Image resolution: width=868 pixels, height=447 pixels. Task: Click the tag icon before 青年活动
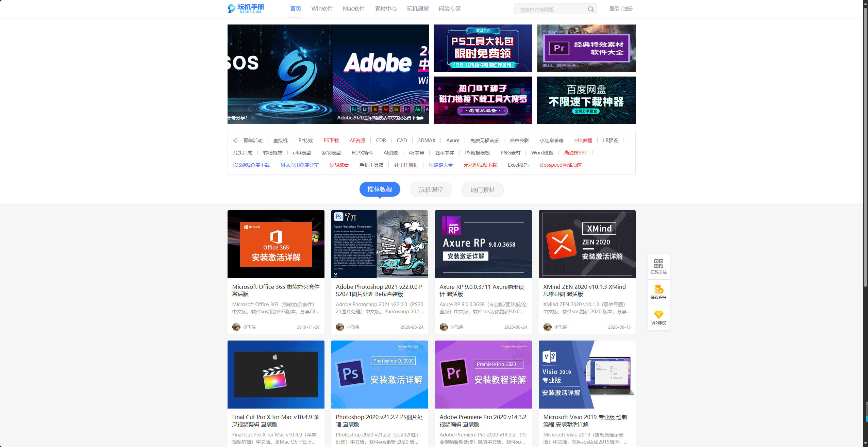pyautogui.click(x=236, y=140)
